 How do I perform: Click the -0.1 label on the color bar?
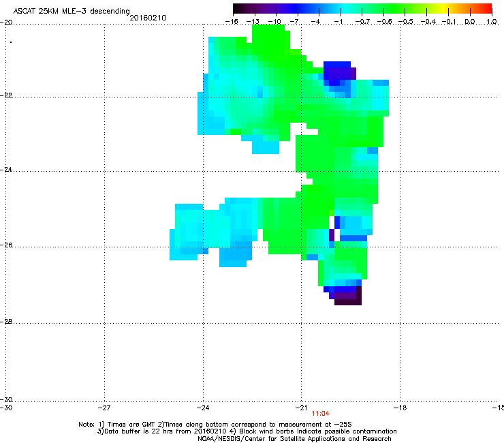point(449,22)
